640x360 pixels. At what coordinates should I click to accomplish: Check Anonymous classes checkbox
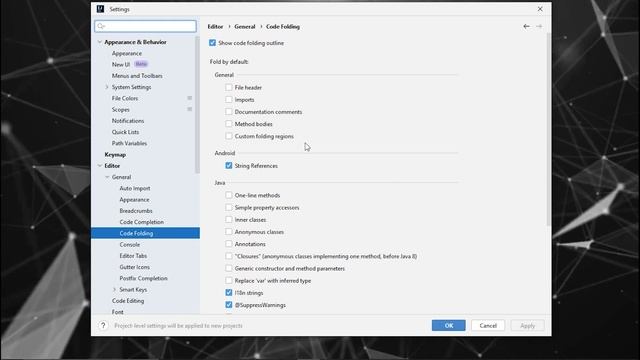pos(229,231)
